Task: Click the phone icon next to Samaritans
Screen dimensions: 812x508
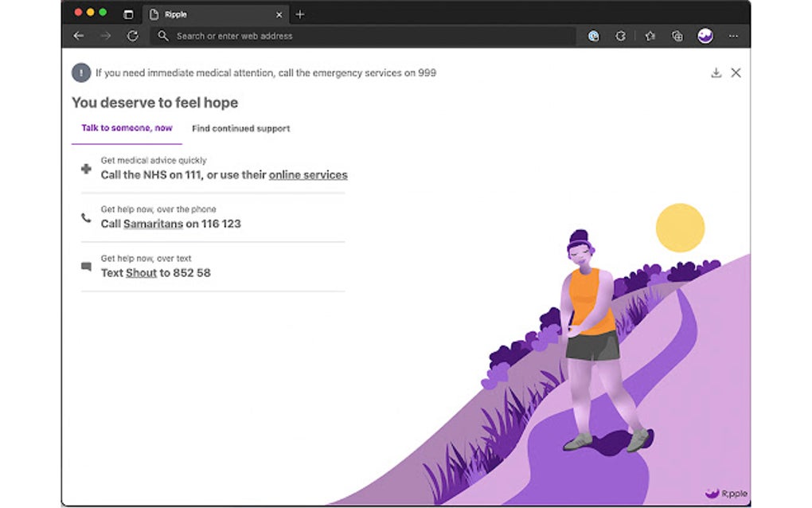Action: click(86, 218)
